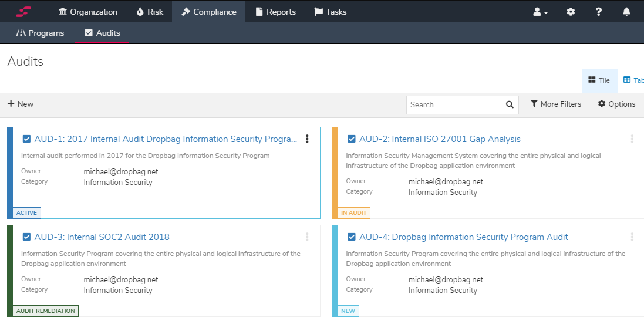Click the New audit button
This screenshot has height=324, width=644.
click(21, 104)
